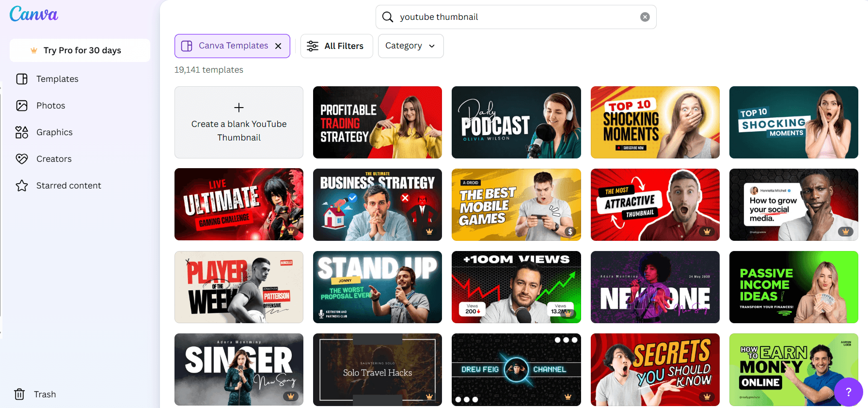
Task: Click the crown badge on Gaming Challenge template
Action: point(291,232)
